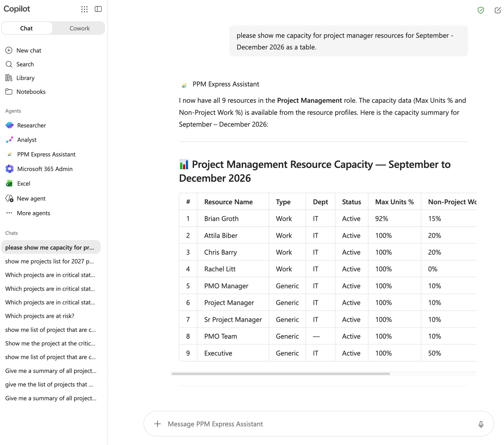
Task: Click the bar chart emoji in the heading
Action: pyautogui.click(x=184, y=164)
